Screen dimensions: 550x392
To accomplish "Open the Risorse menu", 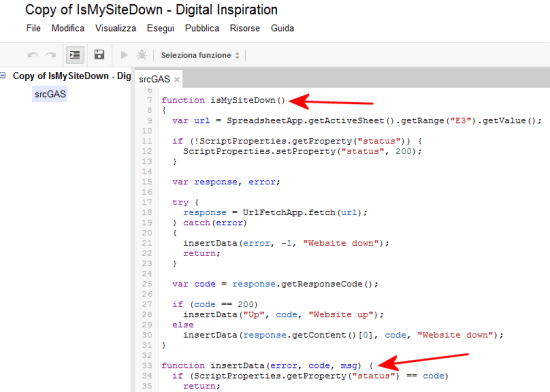I will [x=245, y=28].
